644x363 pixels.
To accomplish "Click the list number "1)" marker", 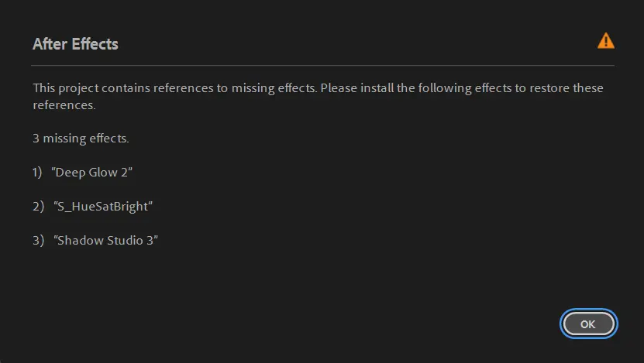I will pos(37,173).
